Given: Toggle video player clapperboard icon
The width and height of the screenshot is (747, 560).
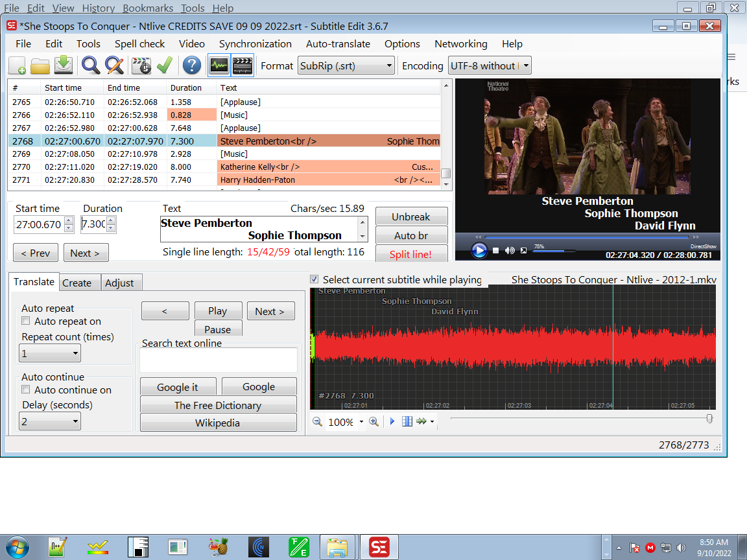Looking at the screenshot, I should pyautogui.click(x=243, y=65).
